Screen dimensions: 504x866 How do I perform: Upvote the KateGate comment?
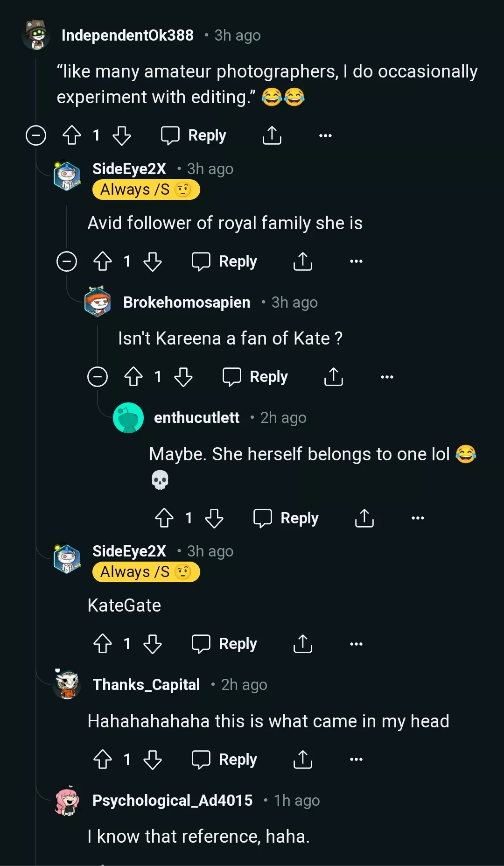[103, 644]
